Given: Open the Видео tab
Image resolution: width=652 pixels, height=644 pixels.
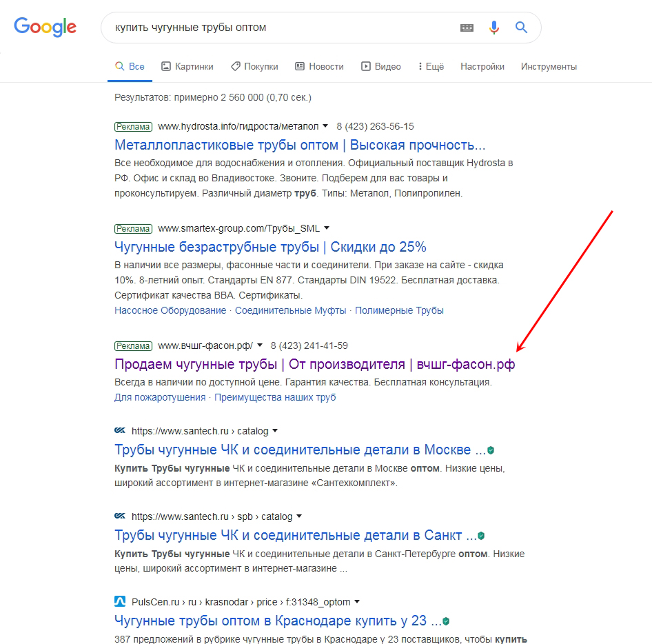Looking at the screenshot, I should (381, 67).
